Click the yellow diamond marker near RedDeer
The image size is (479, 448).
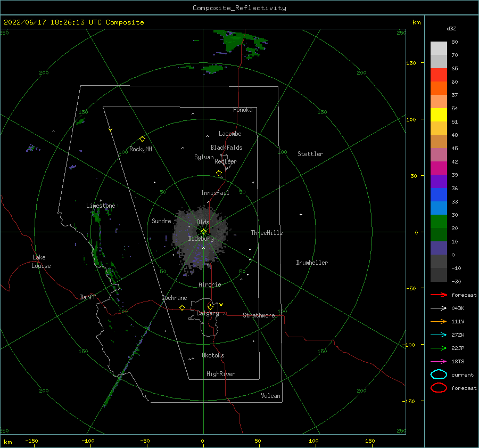tap(219, 173)
